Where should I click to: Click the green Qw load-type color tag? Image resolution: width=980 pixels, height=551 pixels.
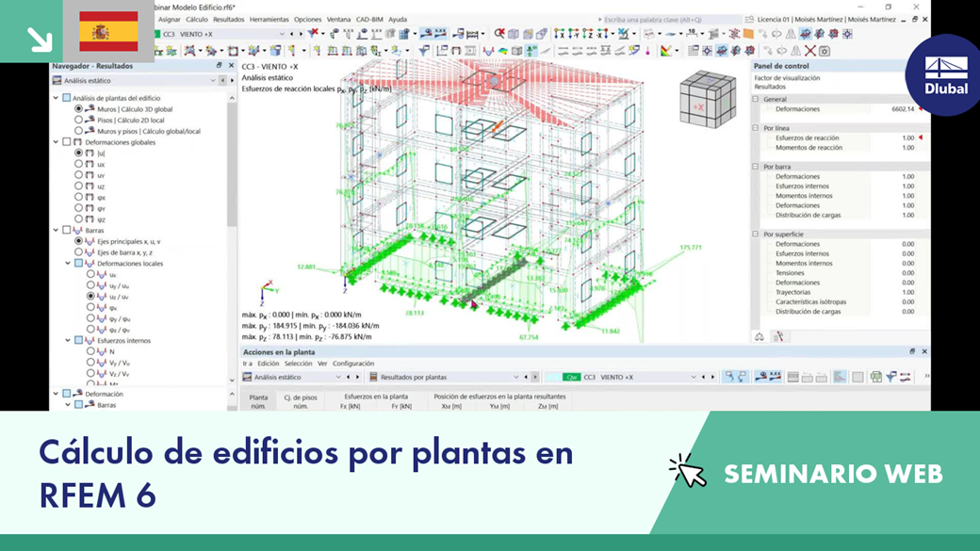571,377
